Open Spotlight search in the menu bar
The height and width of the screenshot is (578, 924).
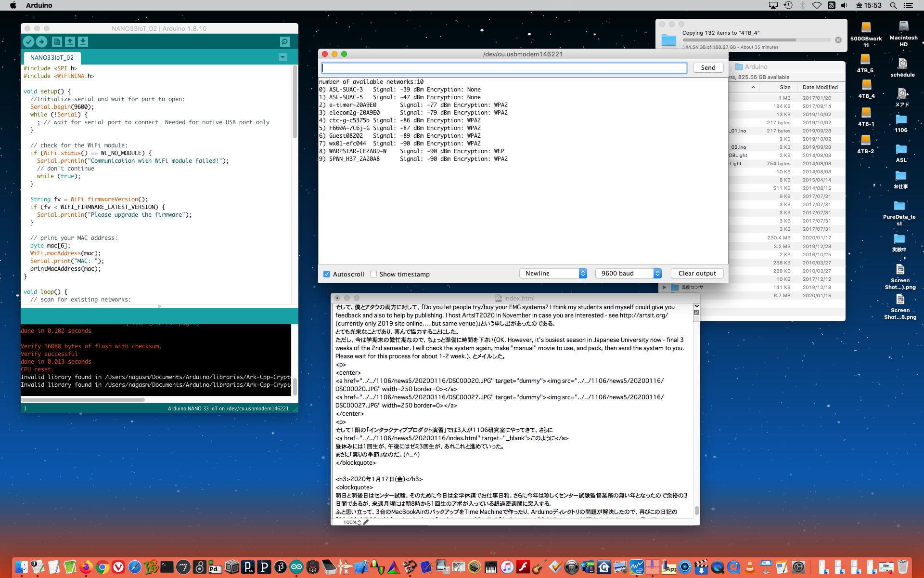[893, 5]
